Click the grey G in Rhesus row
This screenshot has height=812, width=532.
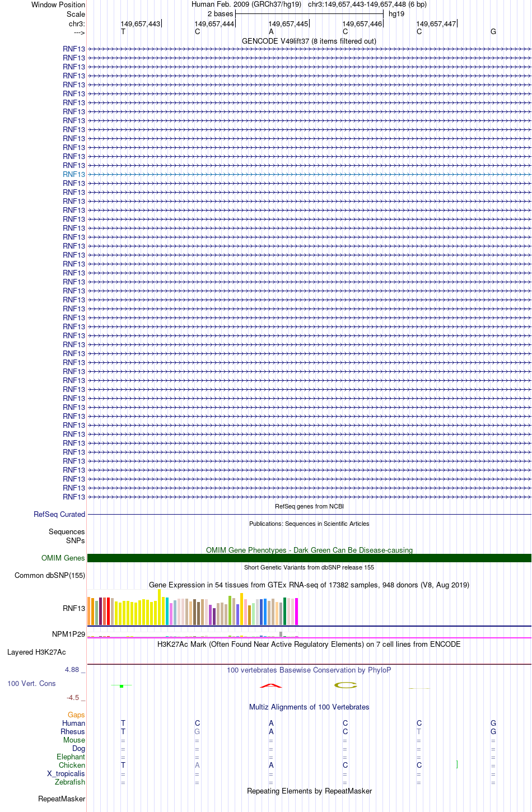[x=197, y=731]
